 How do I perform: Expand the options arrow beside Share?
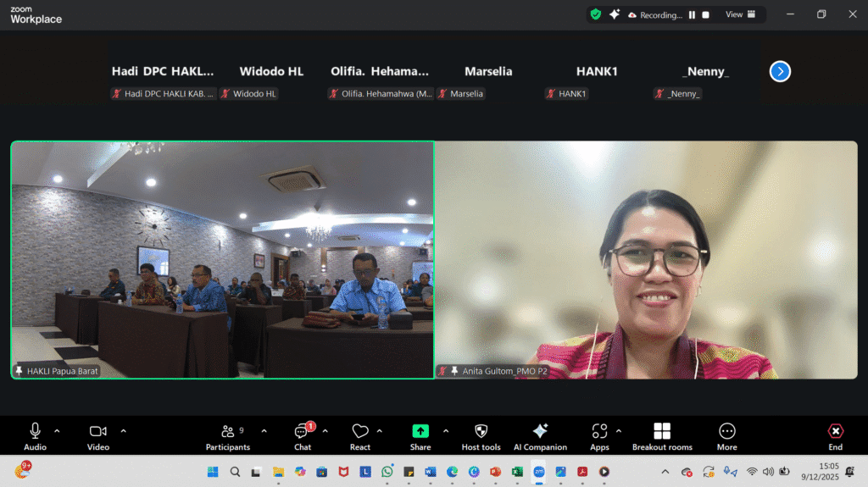(x=446, y=430)
